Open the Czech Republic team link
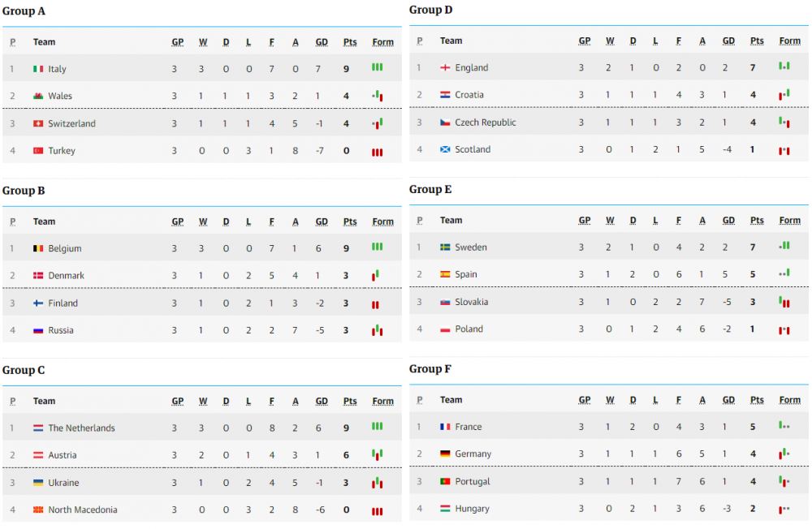This screenshot has height=529, width=812. (486, 123)
